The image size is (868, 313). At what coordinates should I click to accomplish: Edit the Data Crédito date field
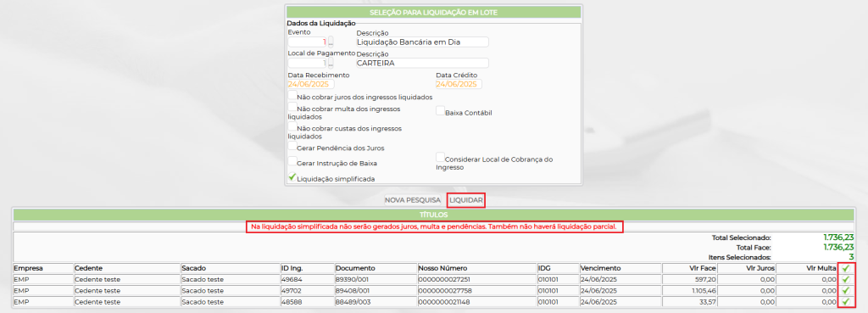[x=459, y=84]
